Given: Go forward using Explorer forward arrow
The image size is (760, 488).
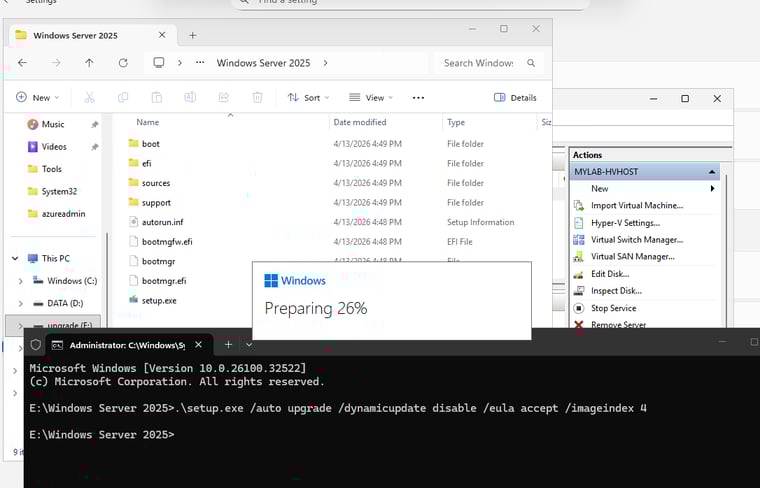Looking at the screenshot, I should (56, 63).
